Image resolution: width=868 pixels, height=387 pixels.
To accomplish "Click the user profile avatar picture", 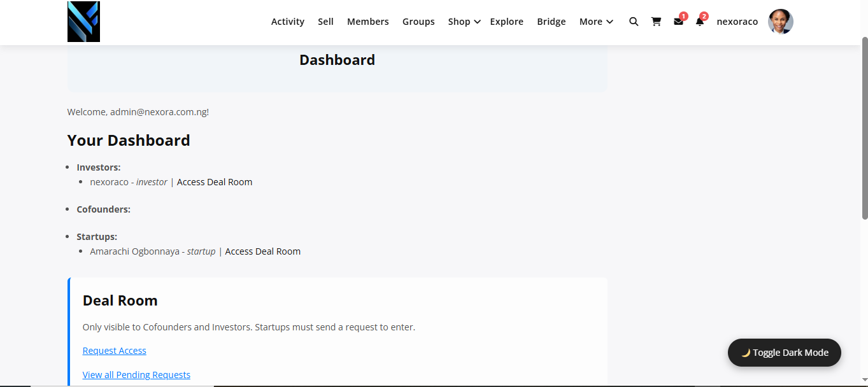I will click(781, 22).
